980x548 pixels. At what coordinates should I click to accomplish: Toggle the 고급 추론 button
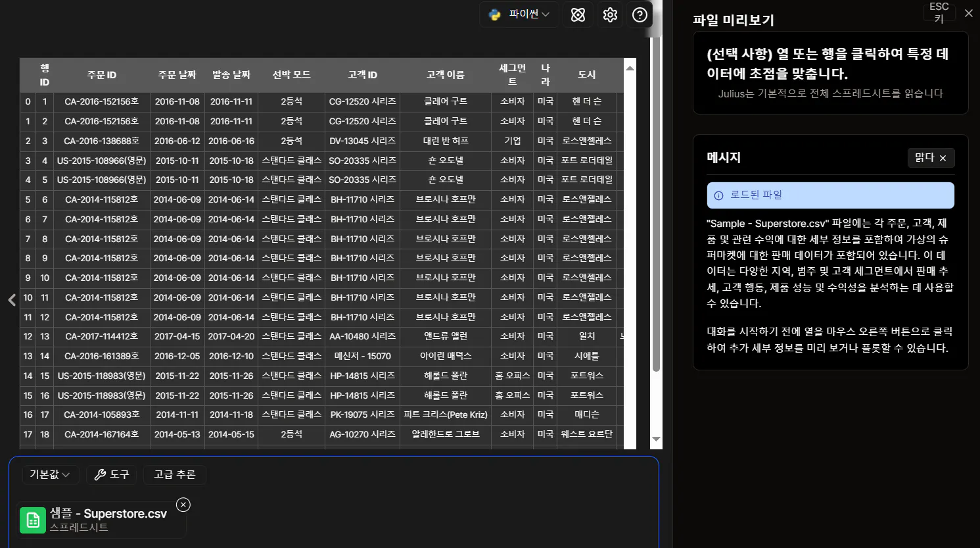(175, 474)
